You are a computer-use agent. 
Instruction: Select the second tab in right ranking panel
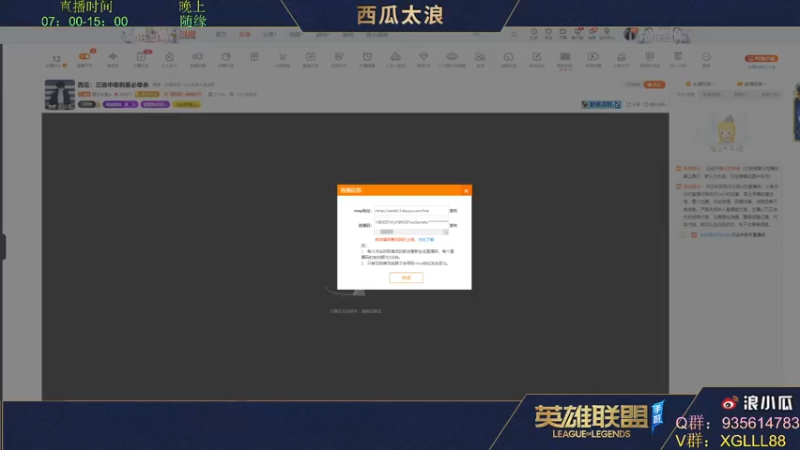tap(712, 94)
